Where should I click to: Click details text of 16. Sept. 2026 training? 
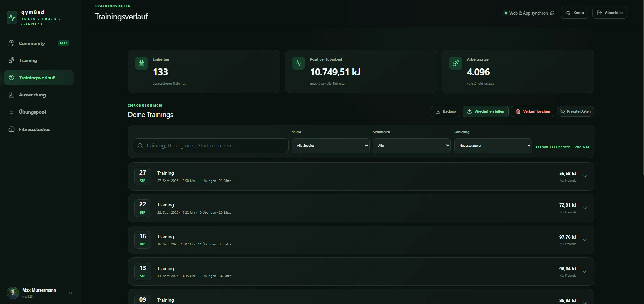194,244
